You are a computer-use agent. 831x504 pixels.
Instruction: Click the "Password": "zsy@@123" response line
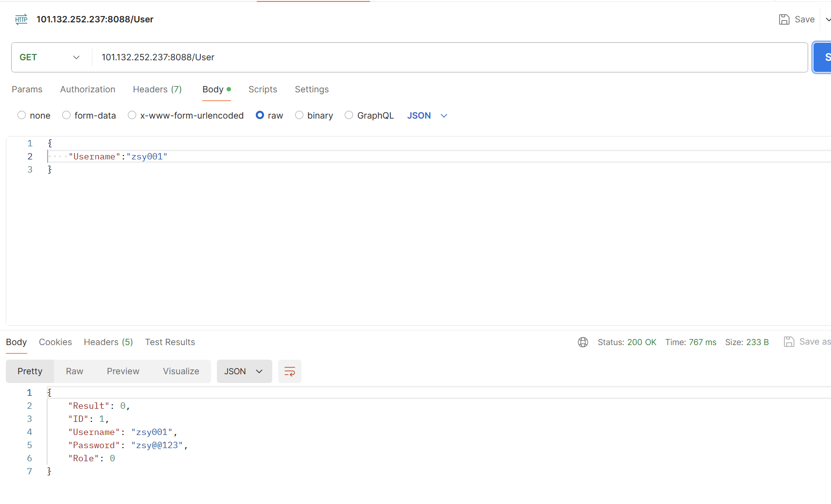[128, 445]
